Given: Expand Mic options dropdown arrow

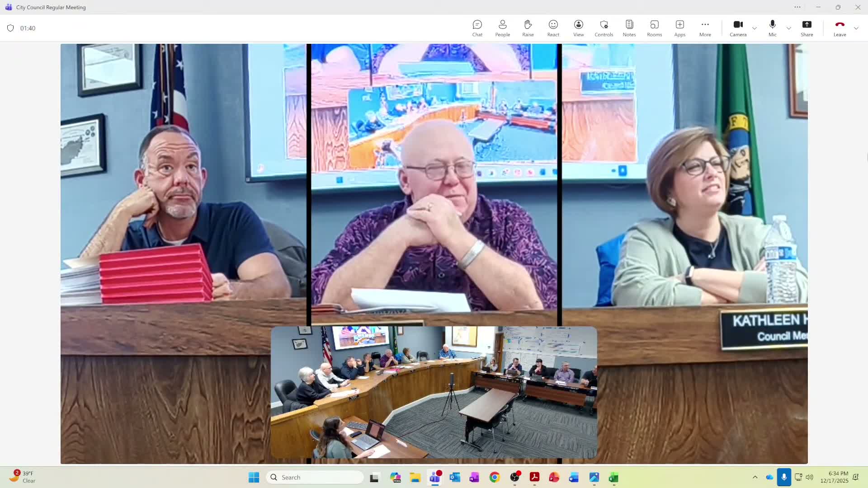Looking at the screenshot, I should pos(789,28).
